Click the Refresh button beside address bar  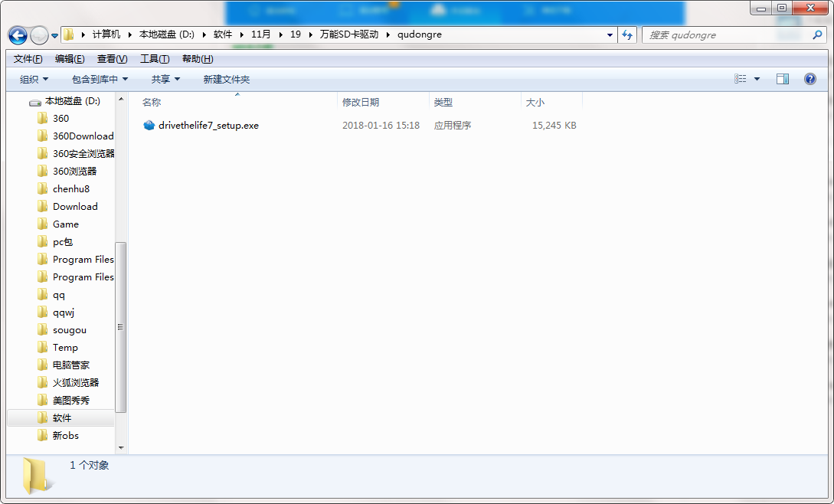tap(628, 34)
